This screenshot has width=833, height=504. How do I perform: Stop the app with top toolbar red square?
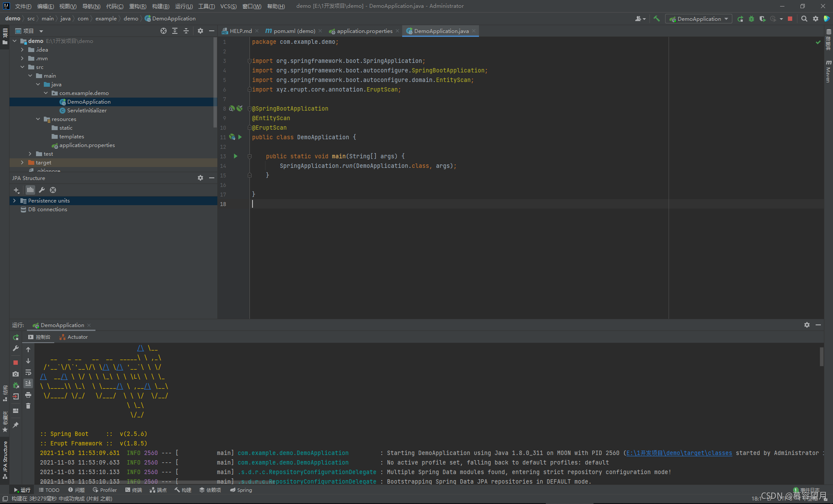[790, 19]
